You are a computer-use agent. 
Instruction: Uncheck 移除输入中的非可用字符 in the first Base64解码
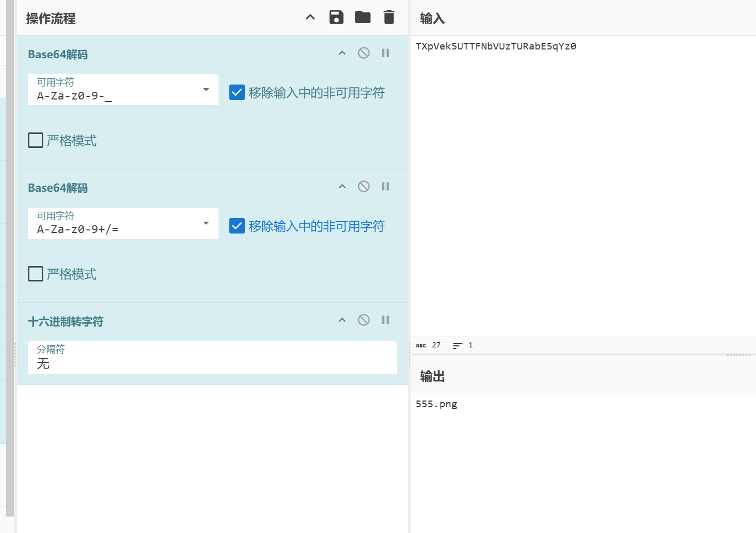point(237,92)
